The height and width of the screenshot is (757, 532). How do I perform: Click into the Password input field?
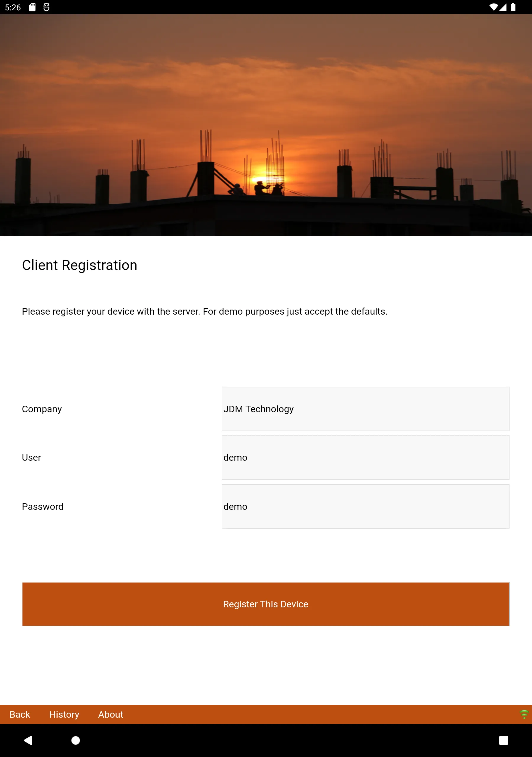tap(365, 507)
